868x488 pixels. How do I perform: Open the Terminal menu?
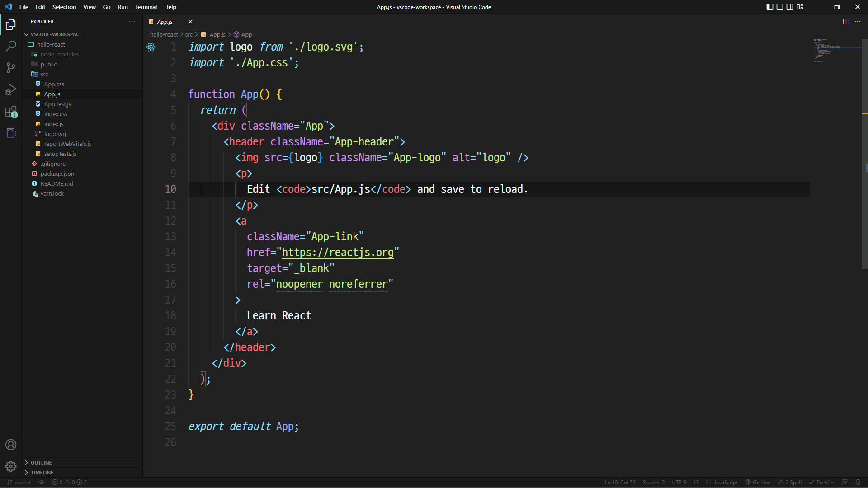[146, 7]
